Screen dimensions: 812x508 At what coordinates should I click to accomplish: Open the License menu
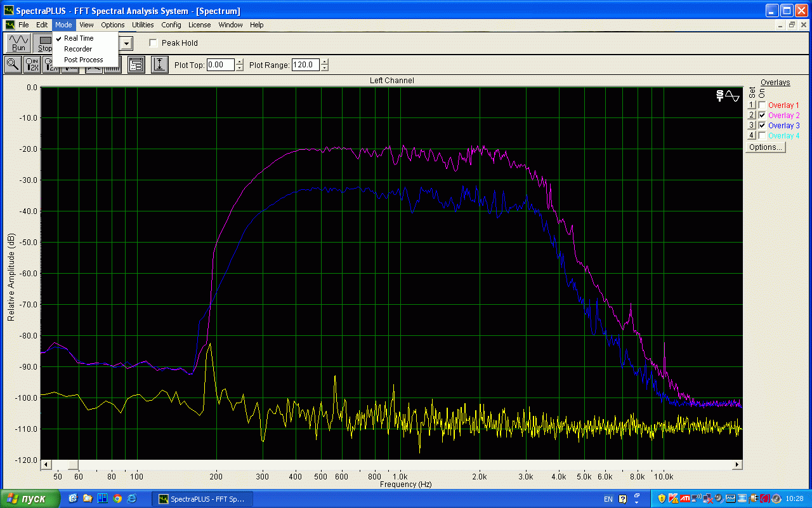click(199, 25)
